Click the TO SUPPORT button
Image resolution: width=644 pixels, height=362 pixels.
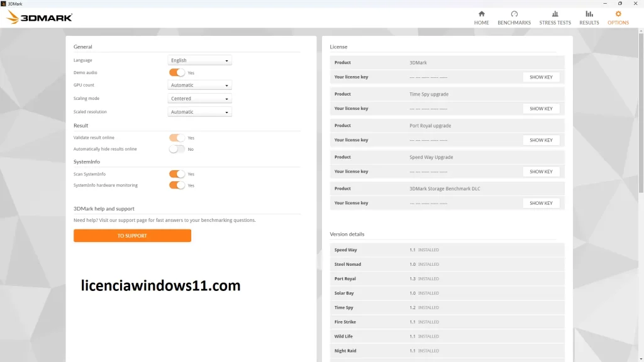click(132, 236)
